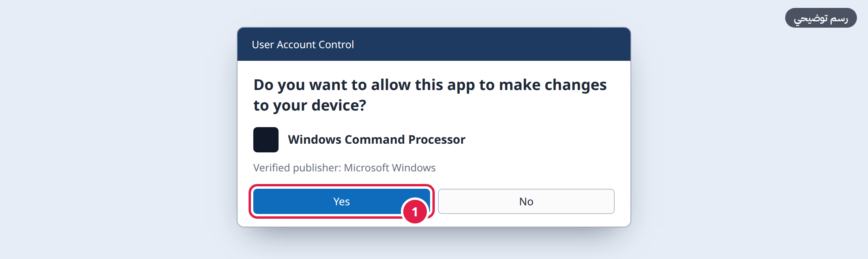Screen dimensions: 868x259
Task: Click the dark Windows Command Processor app icon
Action: 266,140
